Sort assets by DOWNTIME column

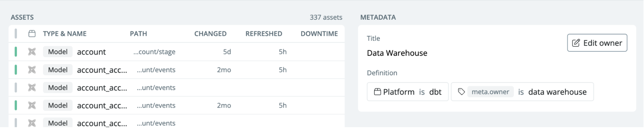(x=319, y=34)
